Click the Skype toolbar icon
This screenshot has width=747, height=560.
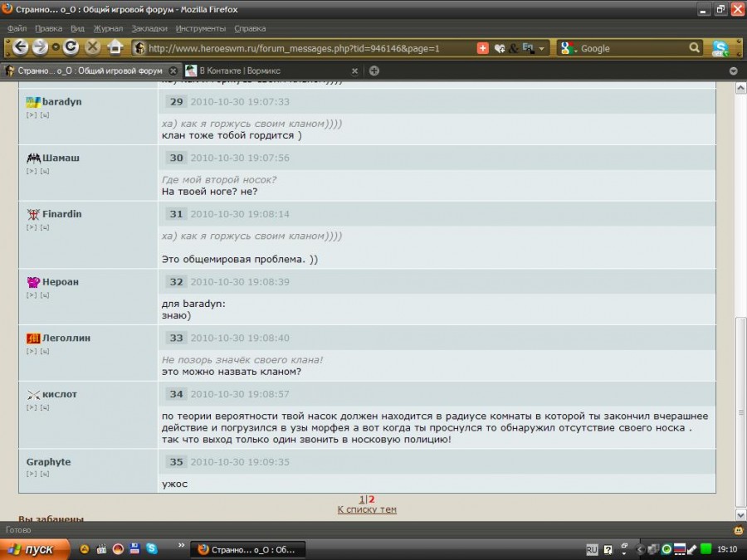click(720, 48)
